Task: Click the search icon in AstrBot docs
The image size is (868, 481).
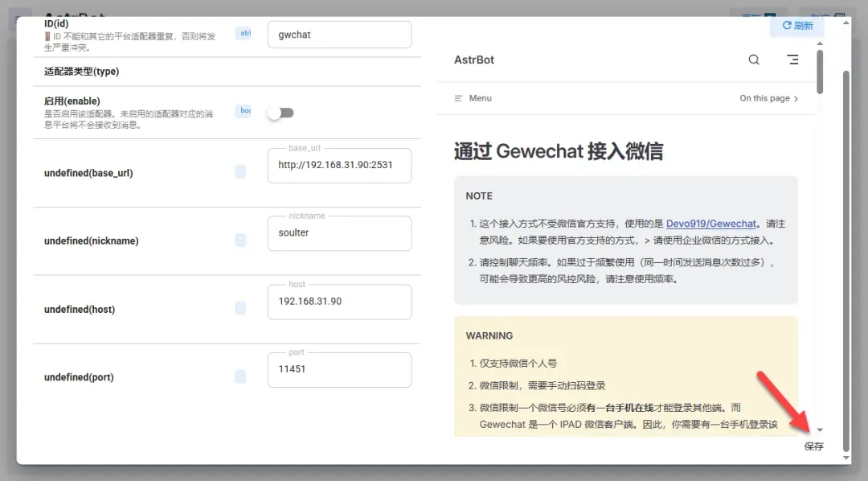Action: click(753, 60)
